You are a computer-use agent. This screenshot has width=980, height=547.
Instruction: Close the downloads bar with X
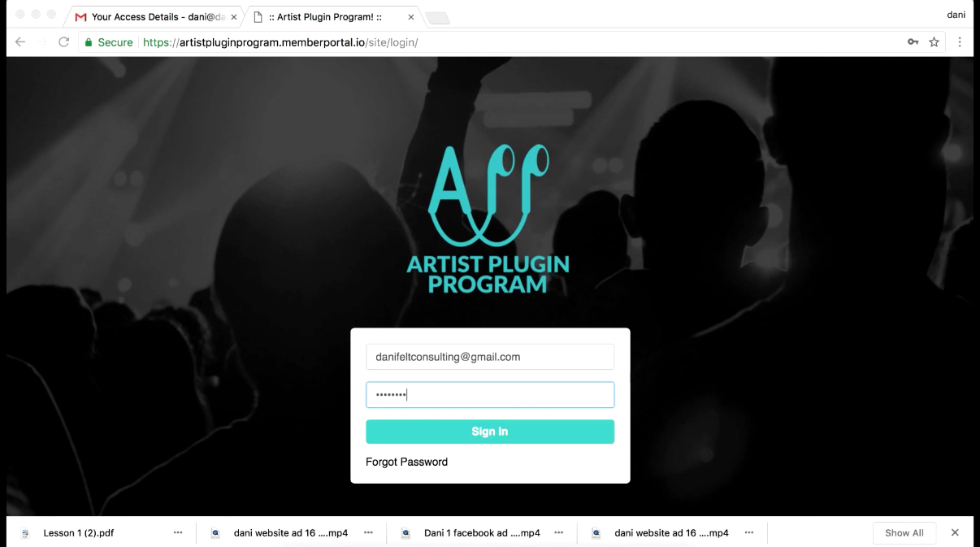(955, 532)
